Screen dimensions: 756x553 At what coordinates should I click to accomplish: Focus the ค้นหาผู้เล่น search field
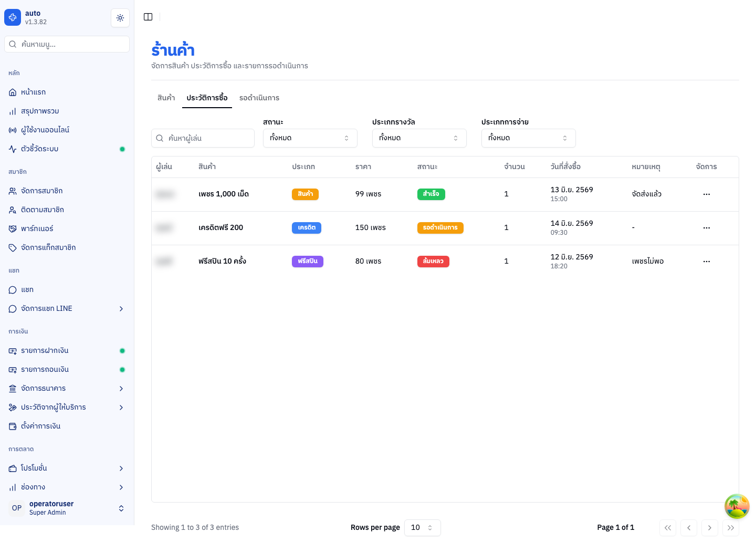(x=203, y=138)
